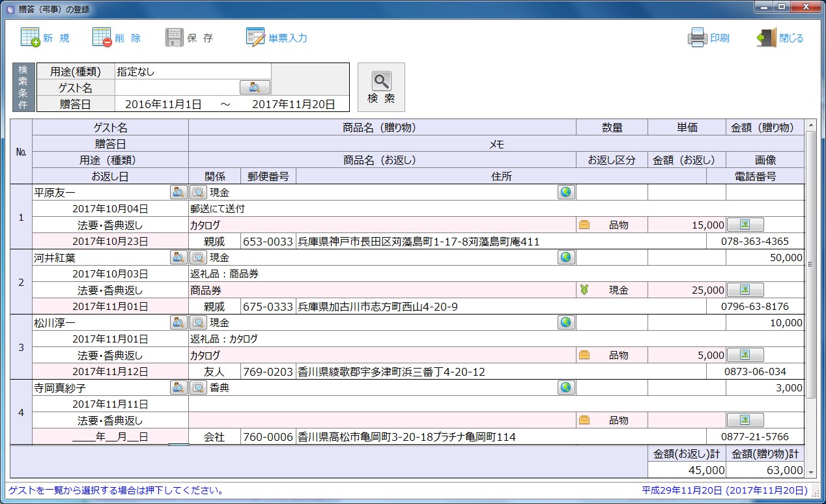Click globe web icon in 河井紅葉 row

[566, 257]
